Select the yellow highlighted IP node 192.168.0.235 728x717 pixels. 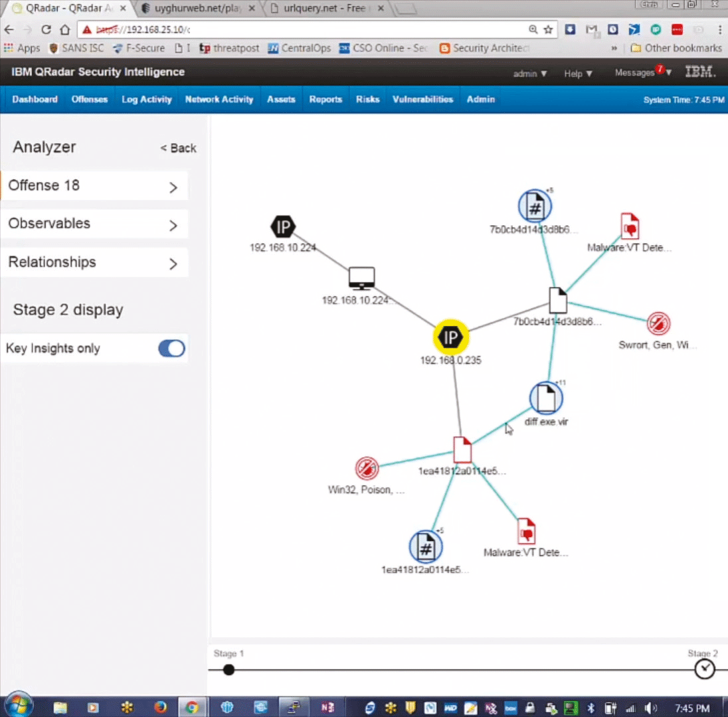450,337
